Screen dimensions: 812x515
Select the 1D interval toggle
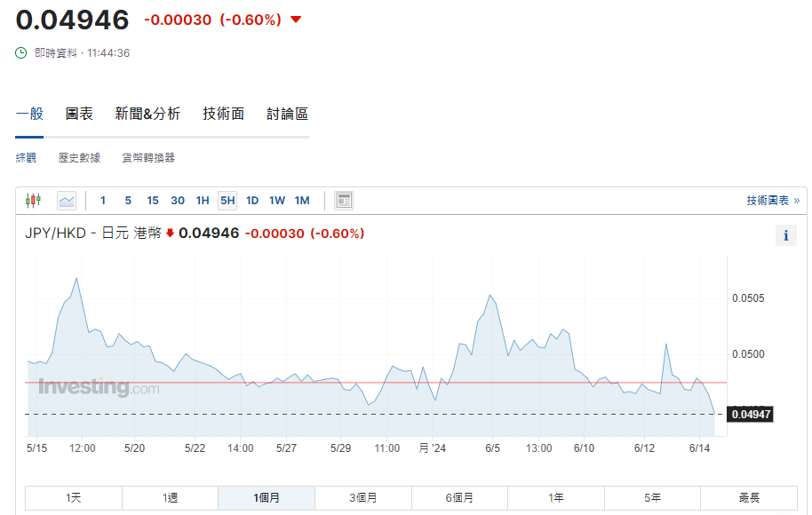(252, 201)
